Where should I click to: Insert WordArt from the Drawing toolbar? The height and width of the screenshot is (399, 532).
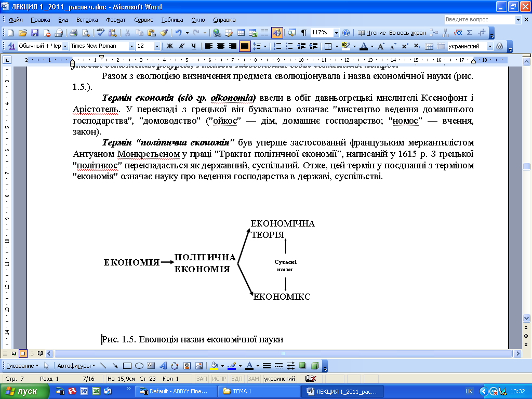163,366
